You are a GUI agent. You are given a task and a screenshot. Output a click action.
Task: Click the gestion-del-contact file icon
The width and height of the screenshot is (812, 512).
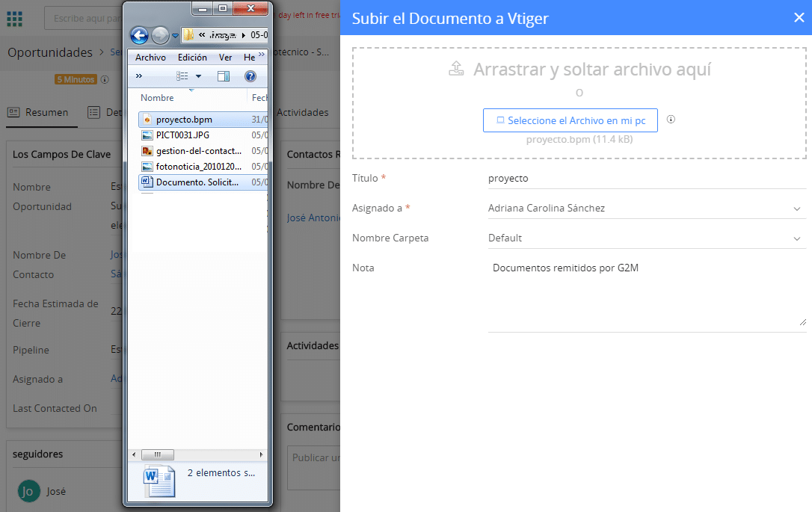tap(147, 151)
